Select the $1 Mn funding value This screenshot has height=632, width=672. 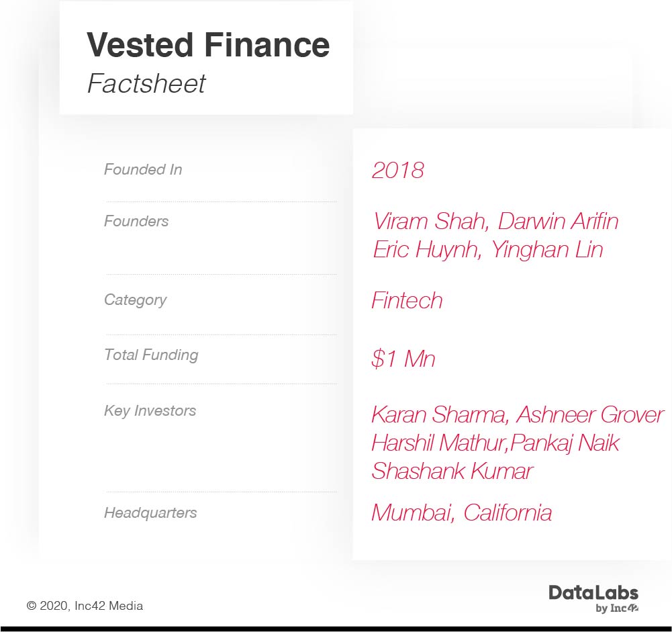pos(403,359)
